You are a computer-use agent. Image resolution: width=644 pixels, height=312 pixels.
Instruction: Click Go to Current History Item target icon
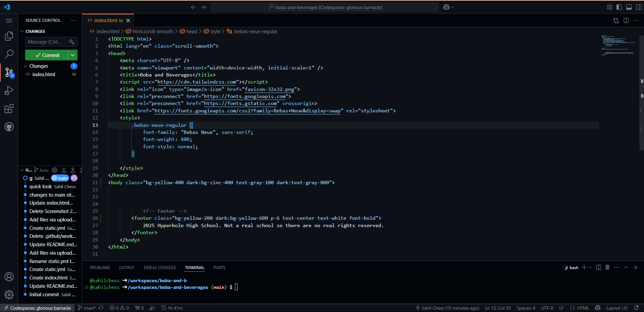point(55,170)
